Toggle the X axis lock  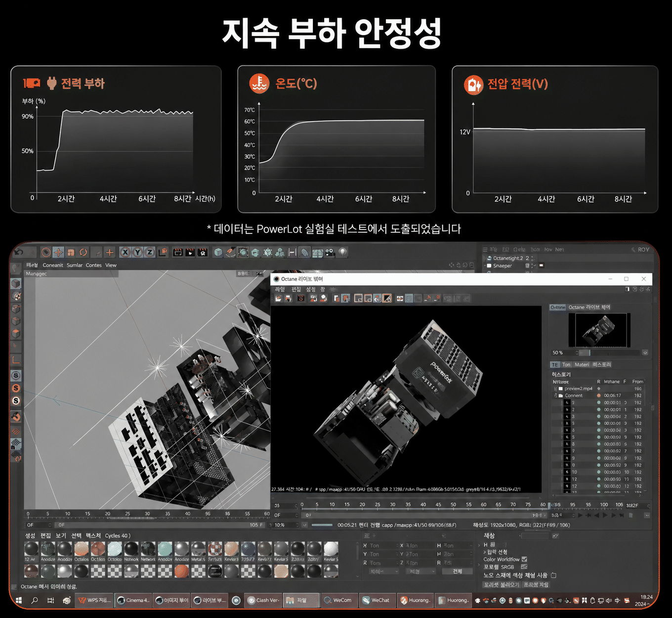[126, 252]
